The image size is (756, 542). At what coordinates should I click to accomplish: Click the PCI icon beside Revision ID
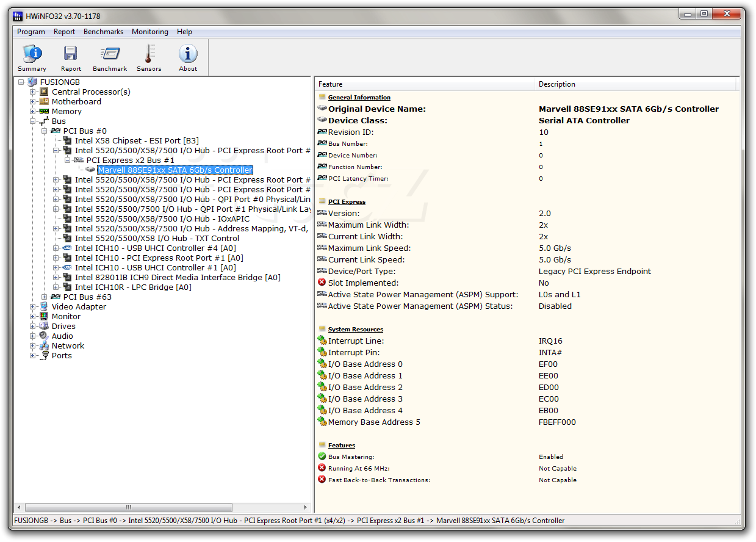(322, 132)
